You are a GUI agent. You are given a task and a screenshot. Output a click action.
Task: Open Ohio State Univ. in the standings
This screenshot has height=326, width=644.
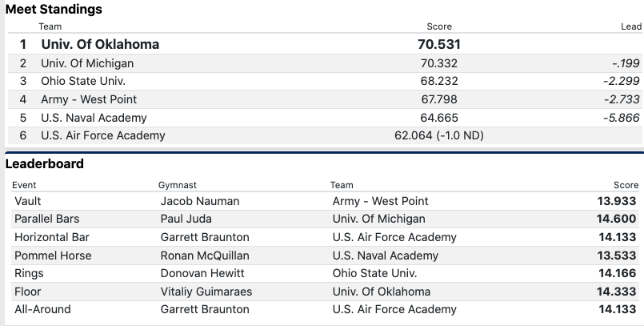point(83,81)
